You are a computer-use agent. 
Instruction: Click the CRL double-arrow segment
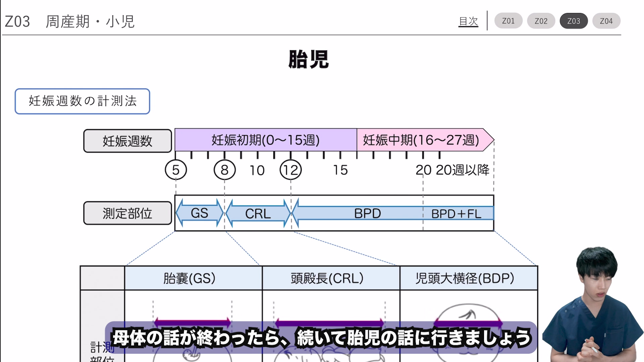click(258, 213)
